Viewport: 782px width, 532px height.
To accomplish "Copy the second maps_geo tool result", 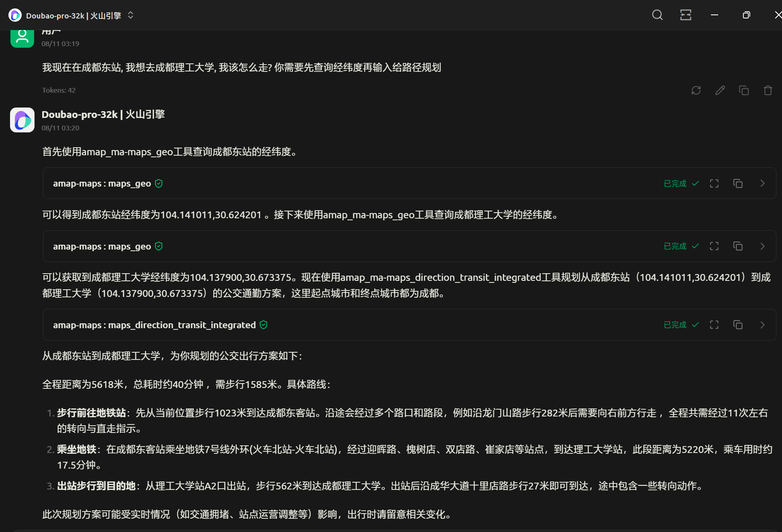I will (738, 246).
